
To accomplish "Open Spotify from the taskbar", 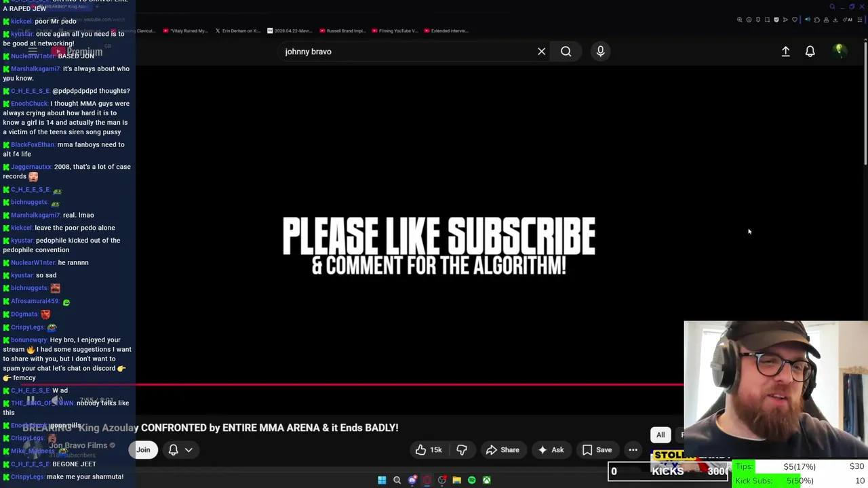I will coord(471,480).
